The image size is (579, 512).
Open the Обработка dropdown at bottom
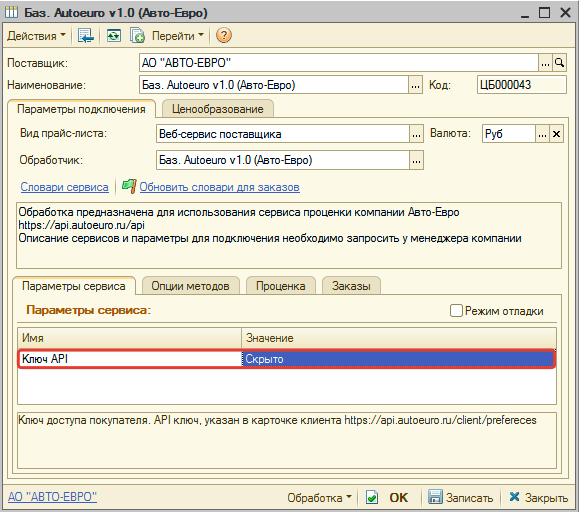pyautogui.click(x=319, y=498)
